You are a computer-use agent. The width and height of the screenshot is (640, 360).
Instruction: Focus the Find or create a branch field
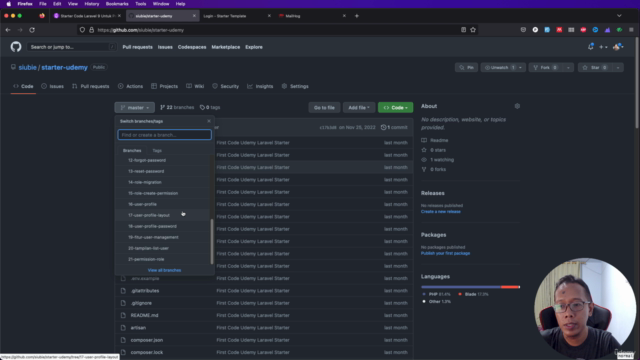pyautogui.click(x=164, y=135)
